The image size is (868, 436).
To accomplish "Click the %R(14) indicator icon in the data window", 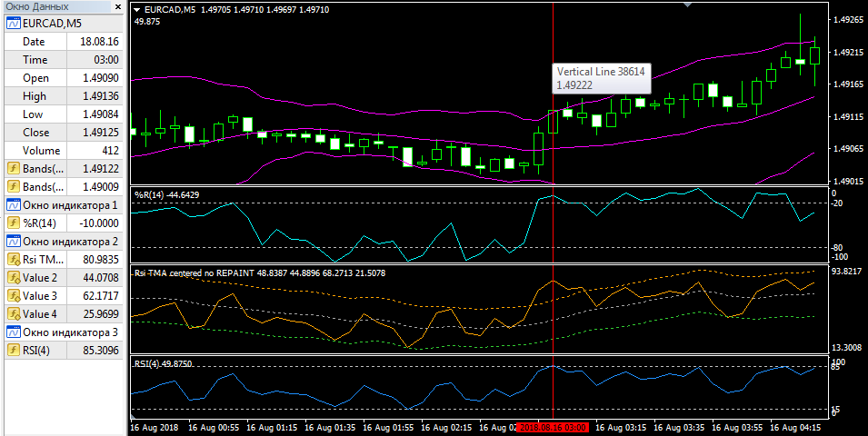I will click(x=14, y=223).
